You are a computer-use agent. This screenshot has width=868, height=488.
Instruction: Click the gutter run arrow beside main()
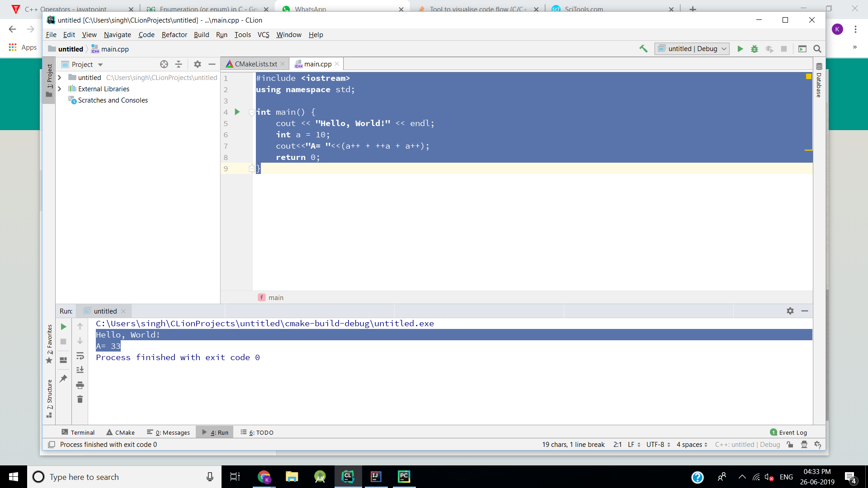pyautogui.click(x=237, y=112)
